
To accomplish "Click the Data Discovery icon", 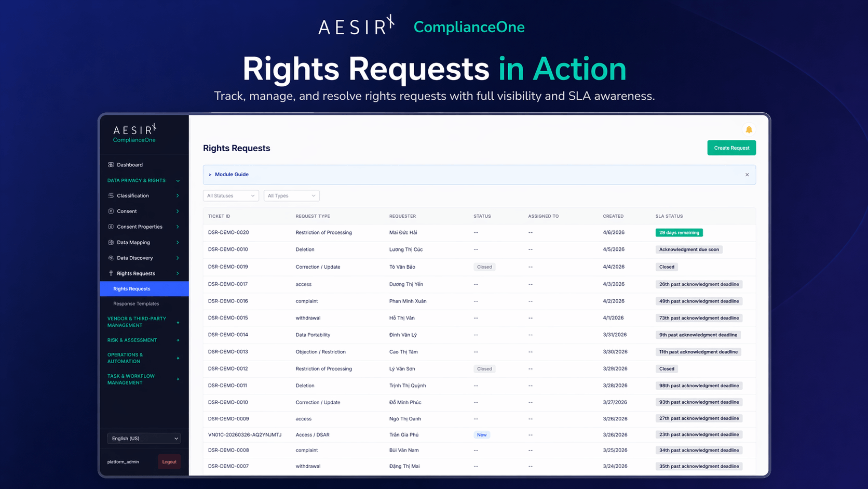I will point(111,258).
